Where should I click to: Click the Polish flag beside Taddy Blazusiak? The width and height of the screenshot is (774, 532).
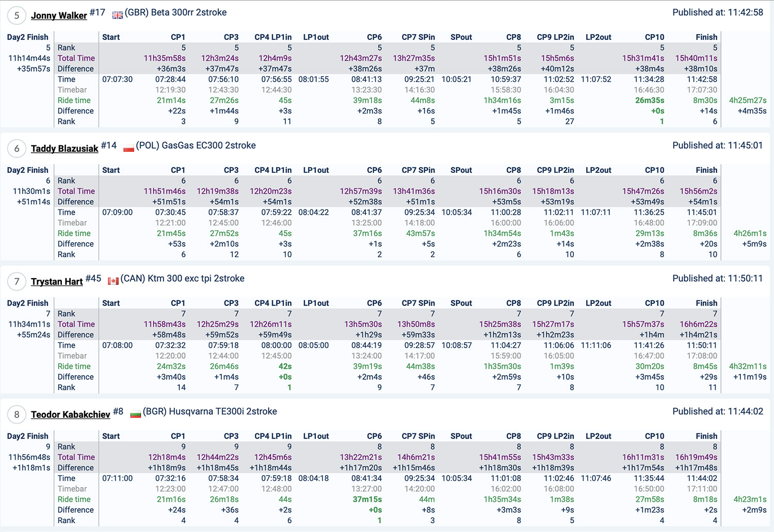pyautogui.click(x=128, y=149)
